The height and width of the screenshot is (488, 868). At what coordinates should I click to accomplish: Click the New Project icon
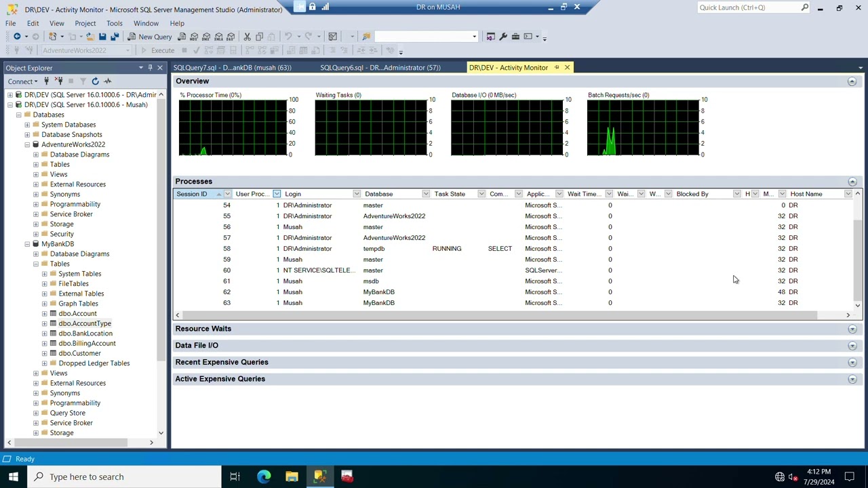tap(52, 37)
